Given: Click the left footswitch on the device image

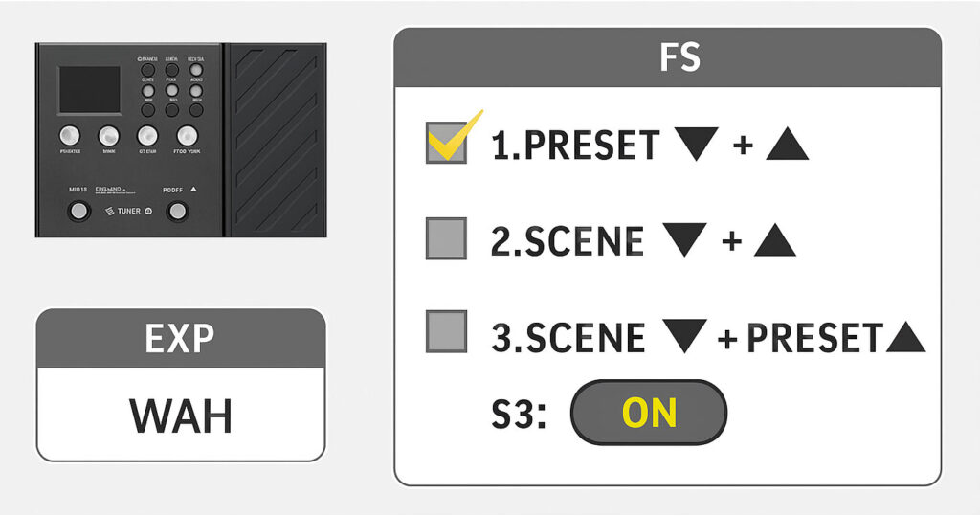Looking at the screenshot, I should [78, 211].
